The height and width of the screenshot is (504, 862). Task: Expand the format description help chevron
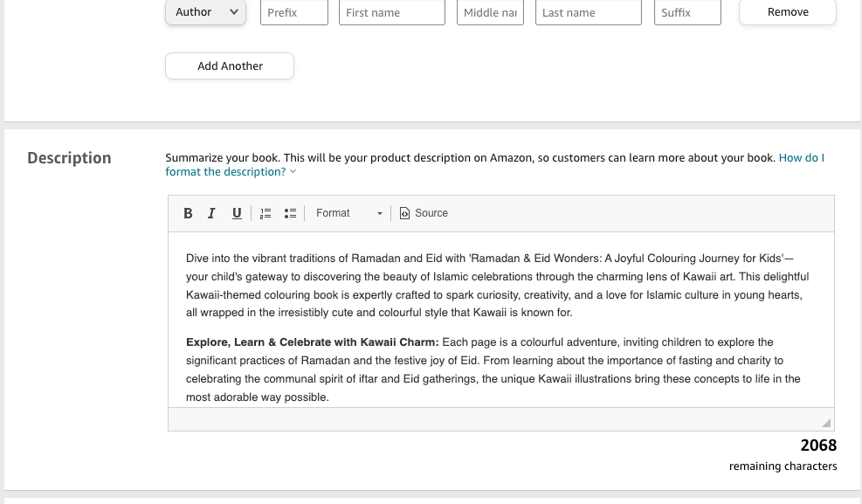(x=293, y=171)
